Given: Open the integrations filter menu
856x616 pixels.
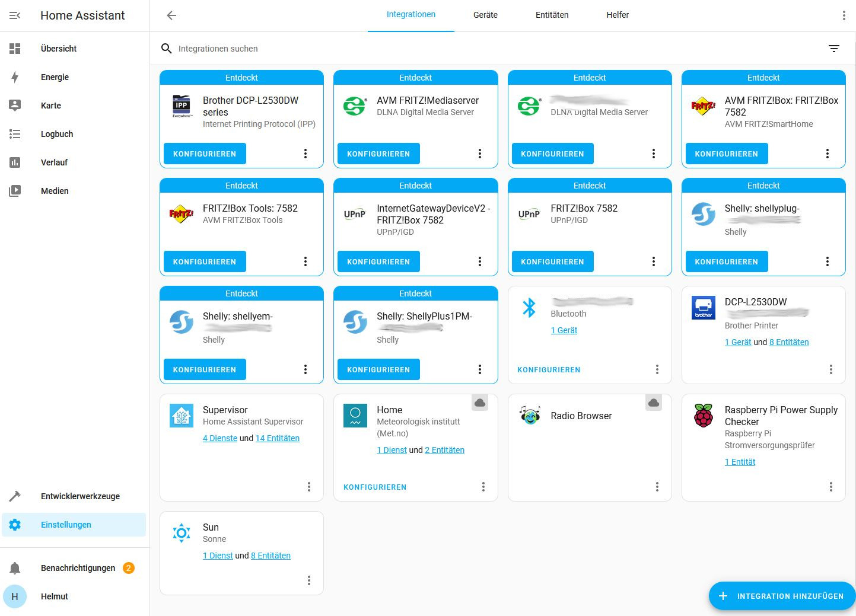Looking at the screenshot, I should pyautogui.click(x=834, y=49).
